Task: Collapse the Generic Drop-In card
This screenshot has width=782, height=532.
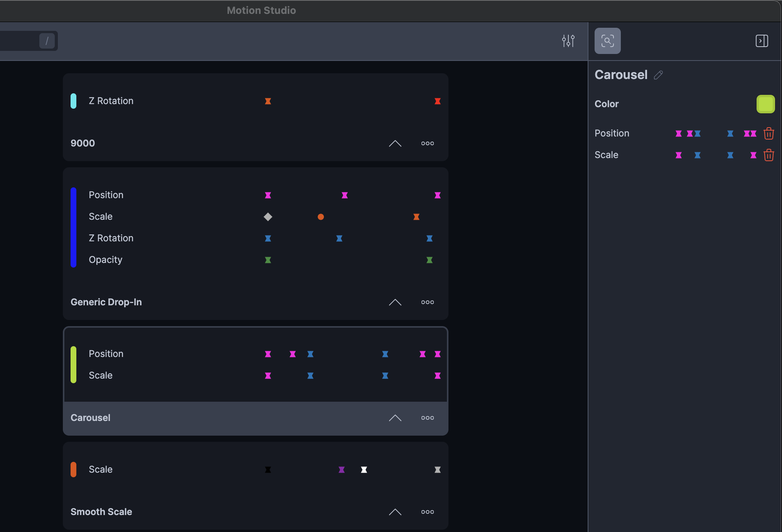Action: click(x=395, y=302)
